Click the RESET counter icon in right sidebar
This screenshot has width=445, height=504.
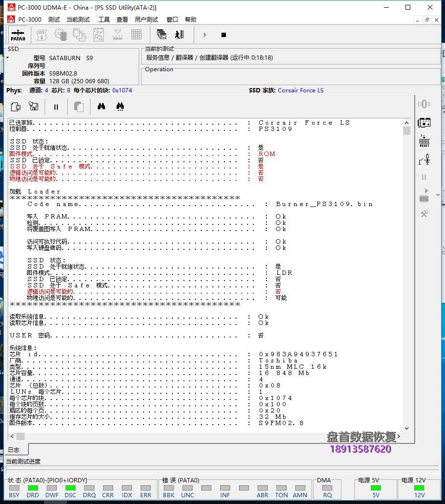(424, 141)
